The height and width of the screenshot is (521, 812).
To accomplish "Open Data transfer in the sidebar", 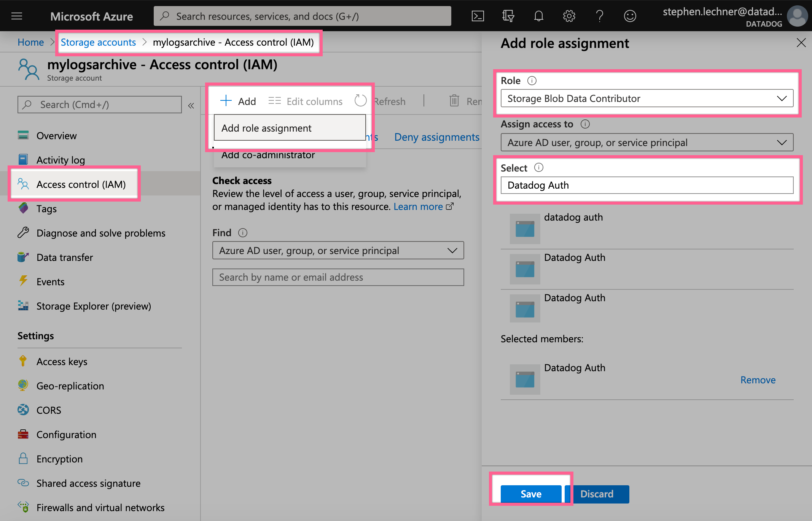I will pos(55,257).
